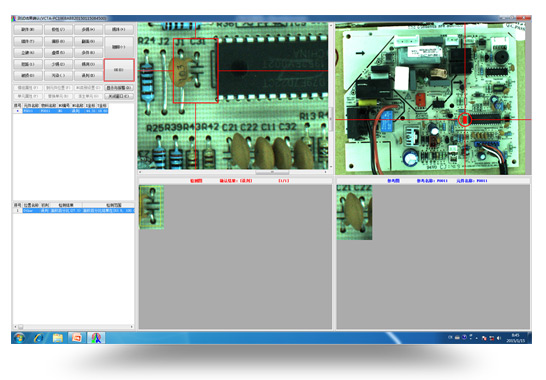Image resolution: width=546 pixels, height=380 pixels.
Task: Click left arrow of bottom-left list horizontal scrollbar
Action: point(15,327)
